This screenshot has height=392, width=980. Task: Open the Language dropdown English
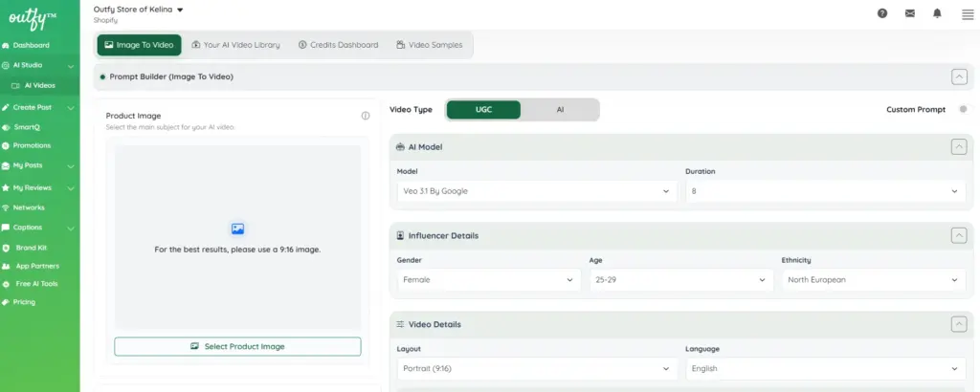pyautogui.click(x=824, y=368)
